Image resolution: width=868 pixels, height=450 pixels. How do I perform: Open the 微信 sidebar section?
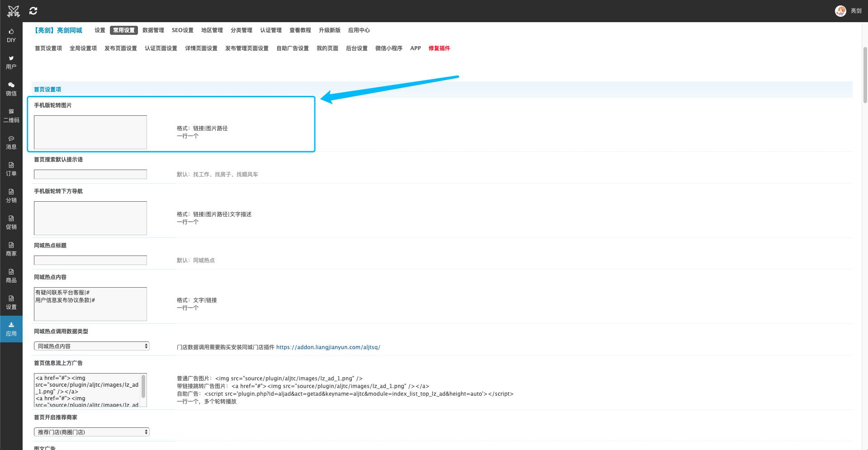[11, 89]
